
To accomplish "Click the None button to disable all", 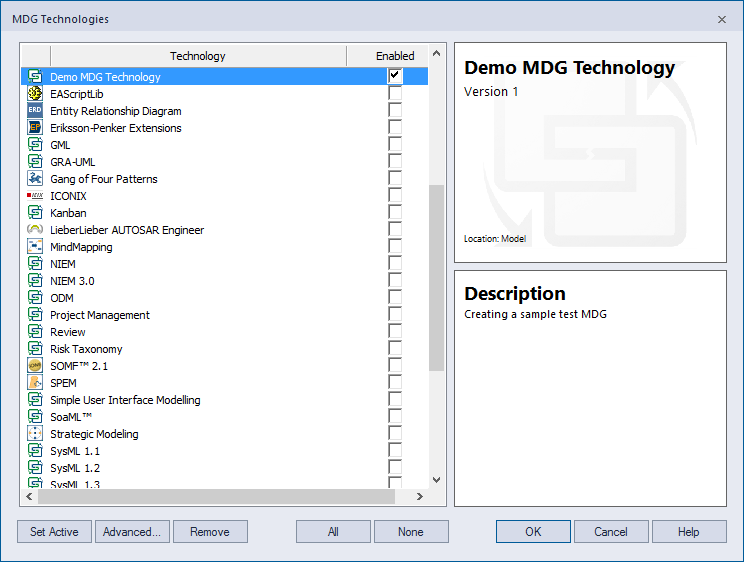I will click(410, 532).
